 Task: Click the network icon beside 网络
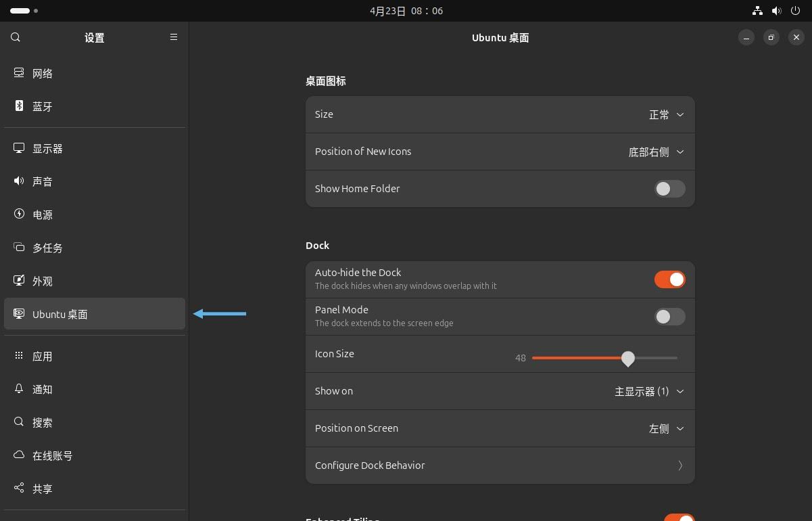19,72
